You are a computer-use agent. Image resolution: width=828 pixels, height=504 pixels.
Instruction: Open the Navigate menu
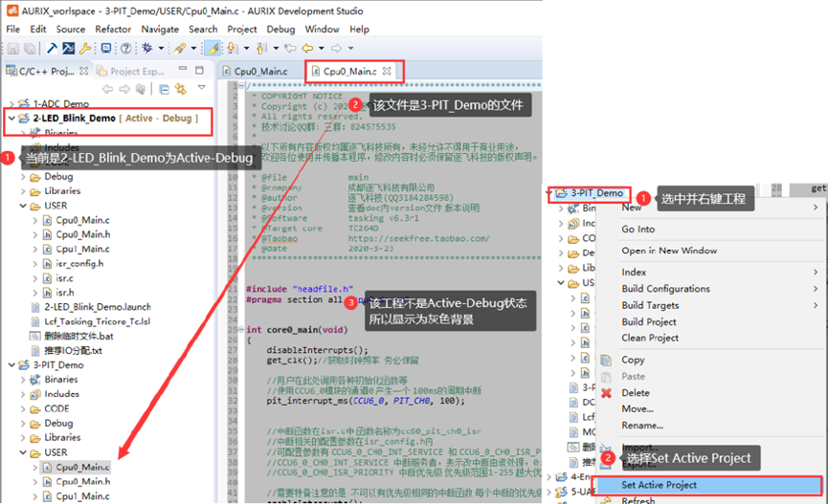(160, 29)
